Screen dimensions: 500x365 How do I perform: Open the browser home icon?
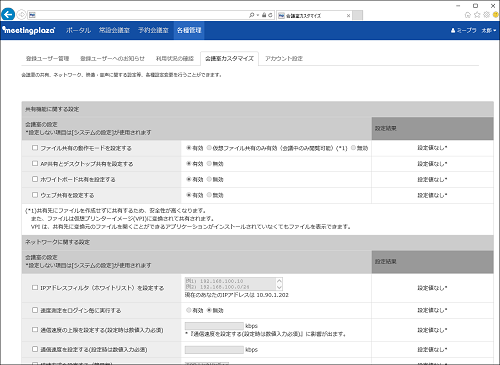point(468,15)
